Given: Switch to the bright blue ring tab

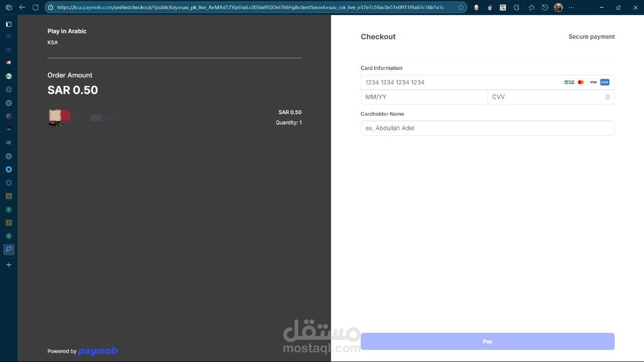Looking at the screenshot, I should coord(9,169).
